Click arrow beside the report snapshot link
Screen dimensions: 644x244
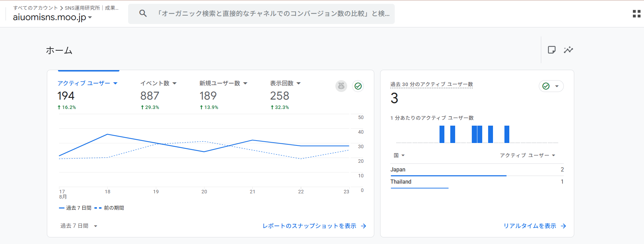[x=363, y=226]
